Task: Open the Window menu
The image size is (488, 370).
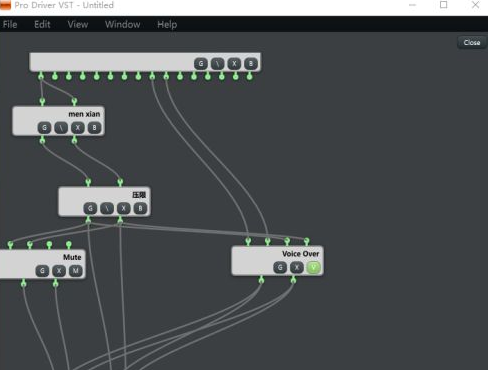Action: pyautogui.click(x=122, y=24)
